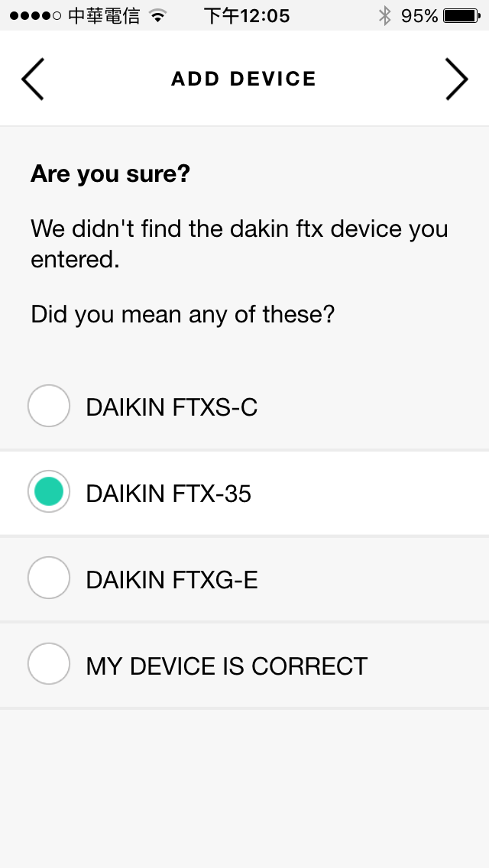Proceed with the right forward arrow
The height and width of the screenshot is (868, 489).
pos(457,79)
